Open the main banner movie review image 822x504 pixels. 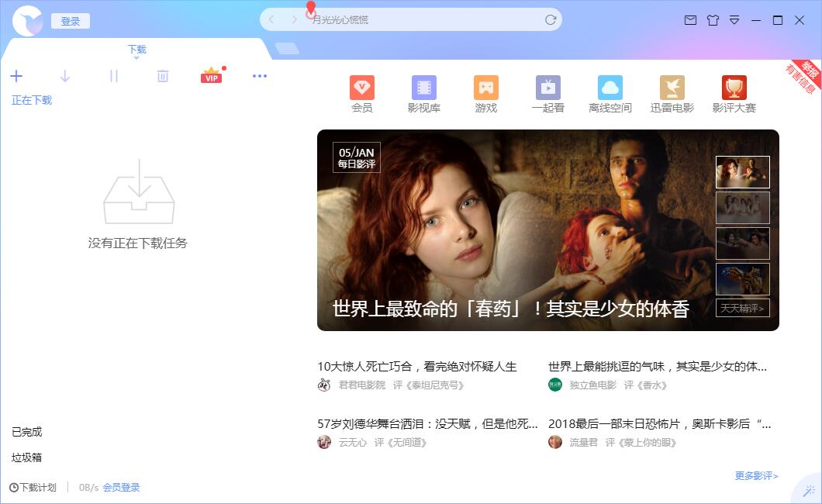[x=547, y=230]
